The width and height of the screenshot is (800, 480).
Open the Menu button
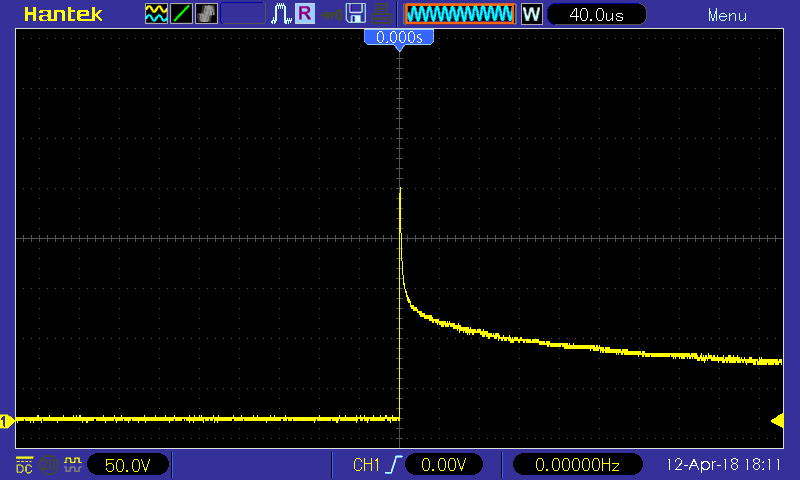(727, 16)
